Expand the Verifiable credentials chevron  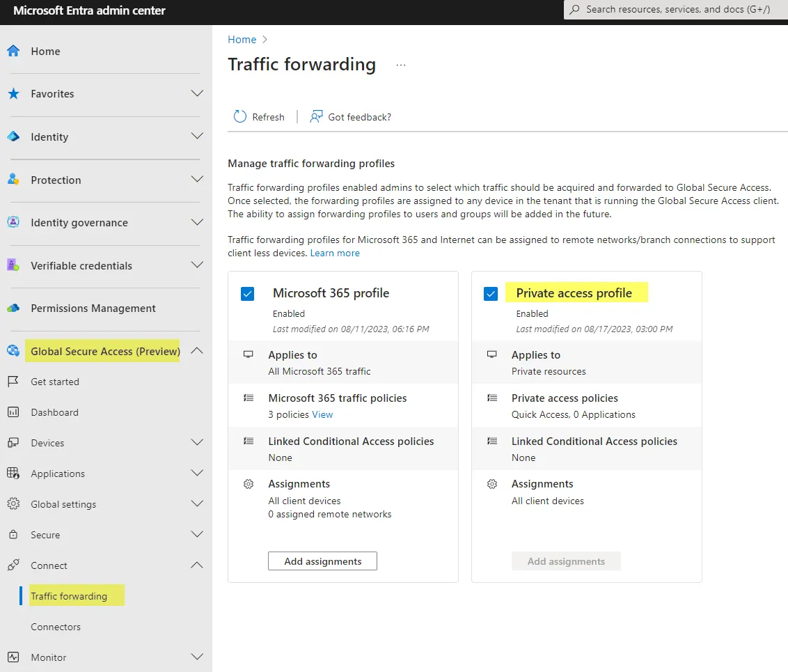(197, 265)
